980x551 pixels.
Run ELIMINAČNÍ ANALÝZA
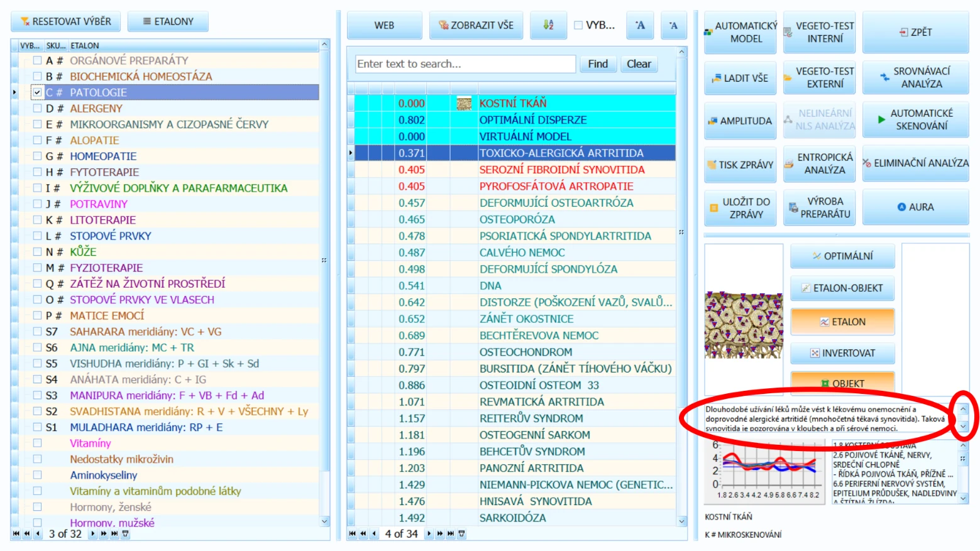click(915, 163)
